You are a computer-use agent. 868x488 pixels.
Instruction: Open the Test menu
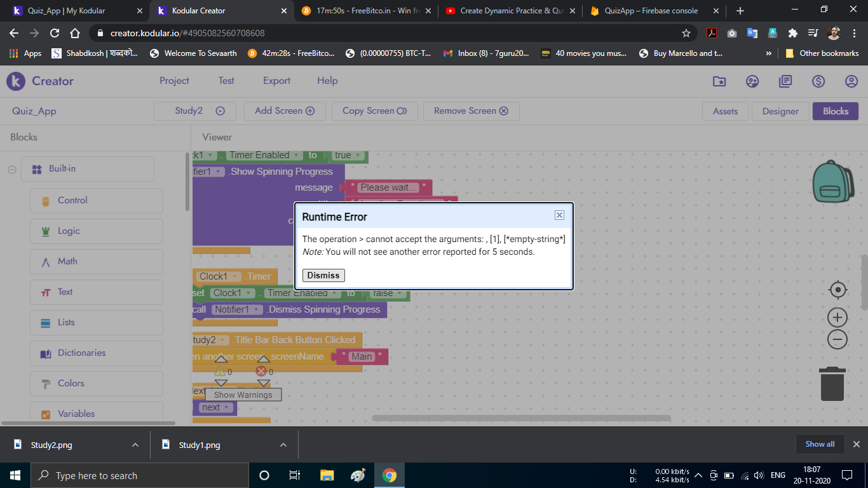[226, 81]
